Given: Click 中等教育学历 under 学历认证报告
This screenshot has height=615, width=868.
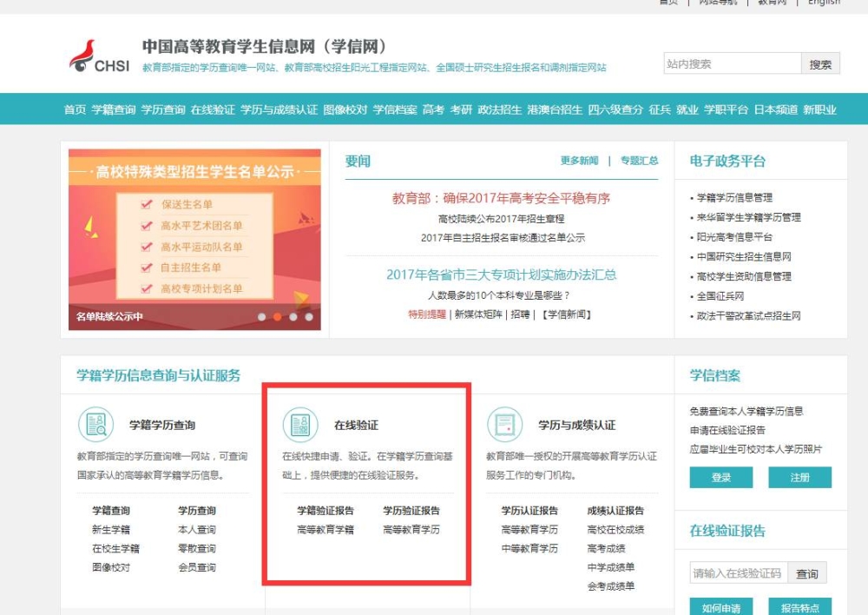Looking at the screenshot, I should pos(529,548).
